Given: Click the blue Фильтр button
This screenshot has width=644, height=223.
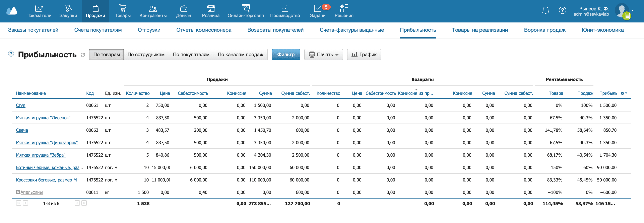Looking at the screenshot, I should coord(286,55).
